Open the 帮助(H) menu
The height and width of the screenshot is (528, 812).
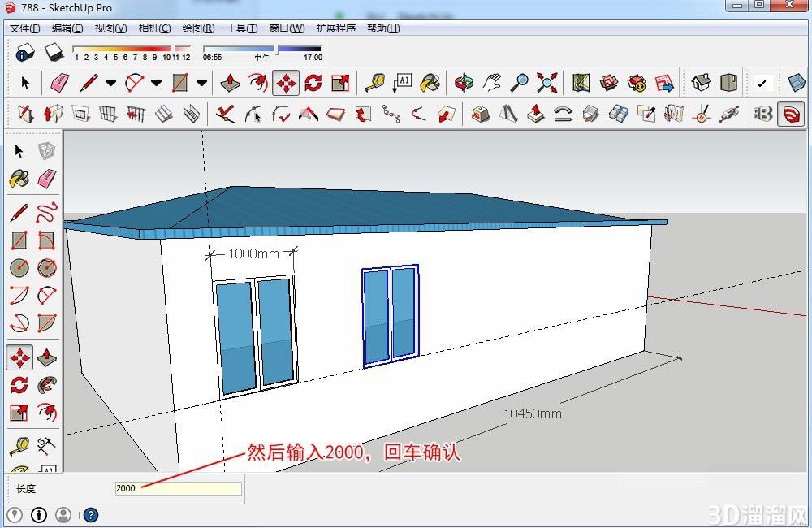[x=383, y=28]
